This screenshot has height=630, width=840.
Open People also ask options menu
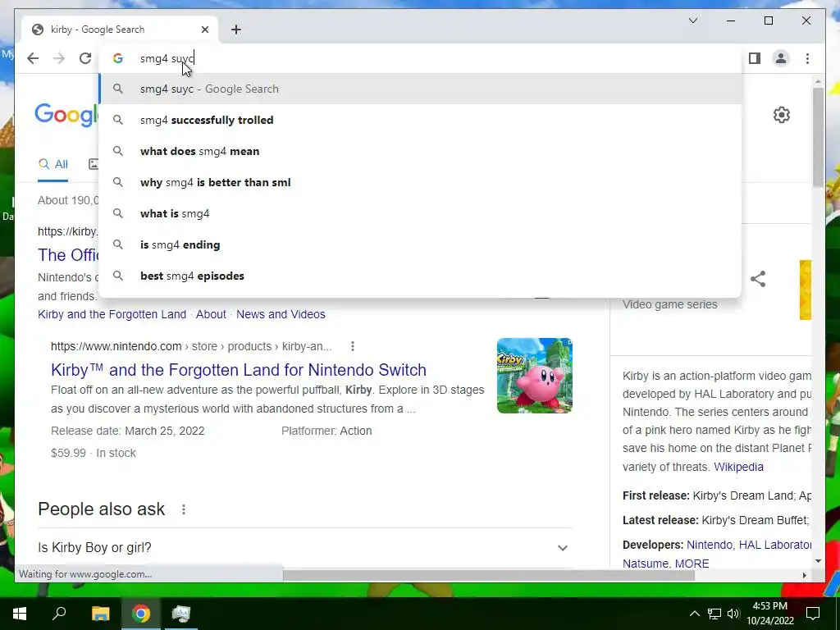point(184,509)
